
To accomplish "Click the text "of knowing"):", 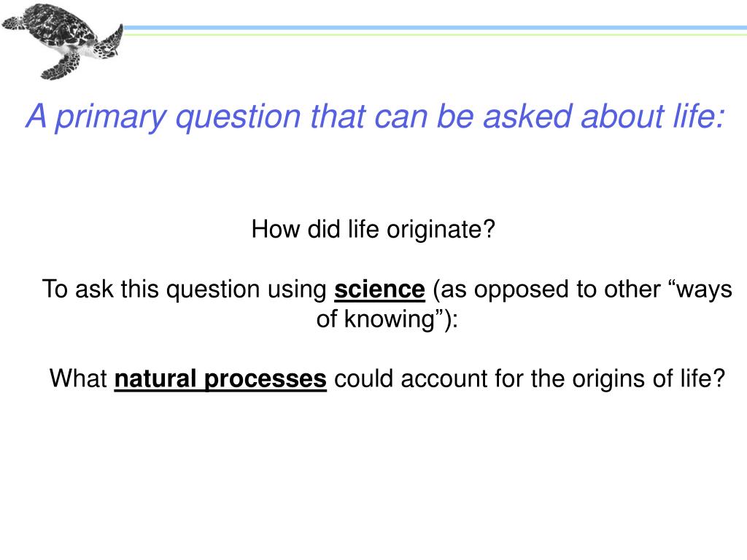I will pyautogui.click(x=387, y=319).
